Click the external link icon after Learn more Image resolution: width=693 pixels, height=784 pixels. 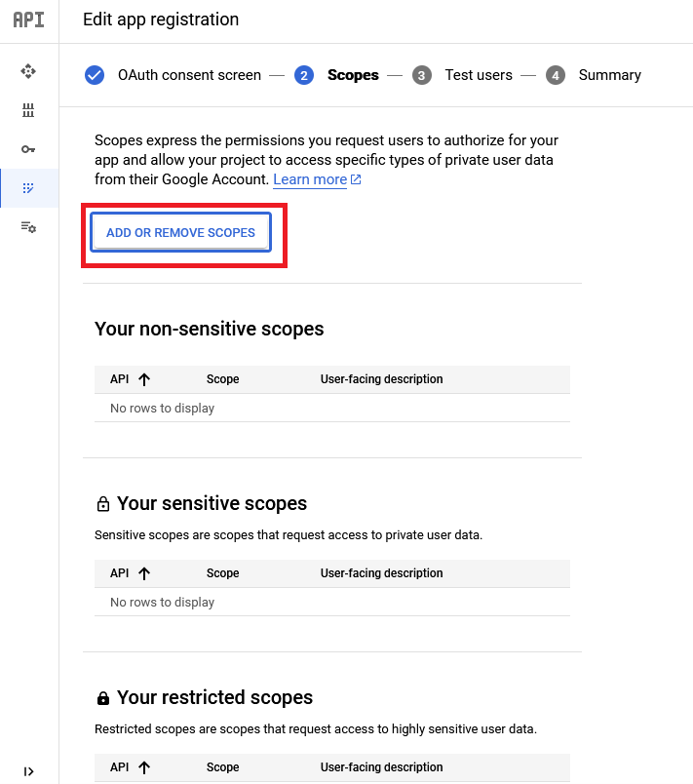point(356,179)
